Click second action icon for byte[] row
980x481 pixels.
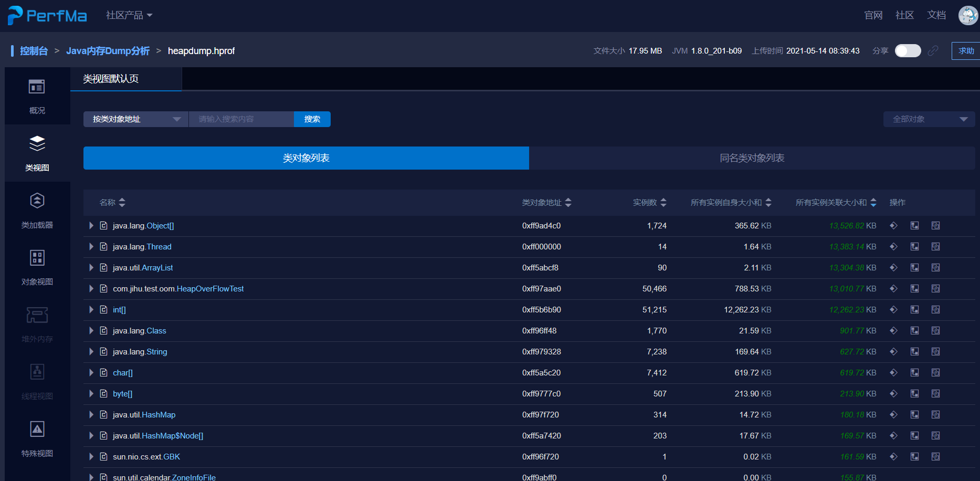914,394
